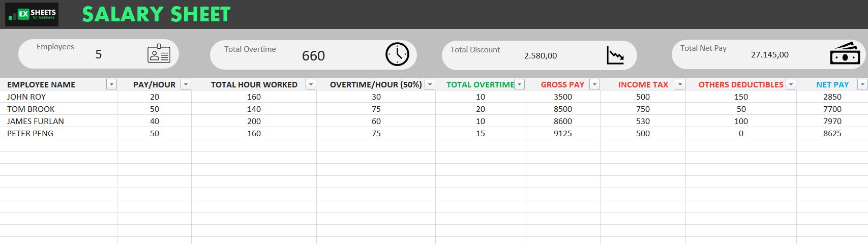
Task: Select the INCOME TAX header cell
Action: coord(643,84)
